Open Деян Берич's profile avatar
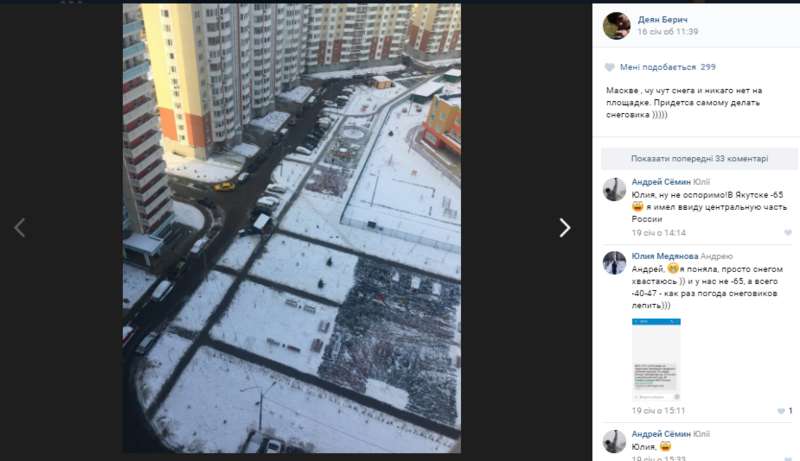The image size is (800, 461). click(616, 25)
